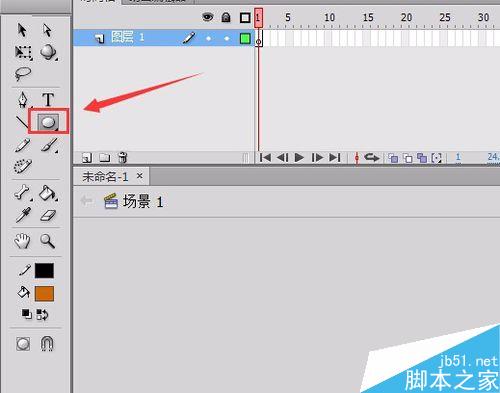Toggle Snap to Objects magnet
Image resolution: width=500 pixels, height=393 pixels.
[47, 343]
